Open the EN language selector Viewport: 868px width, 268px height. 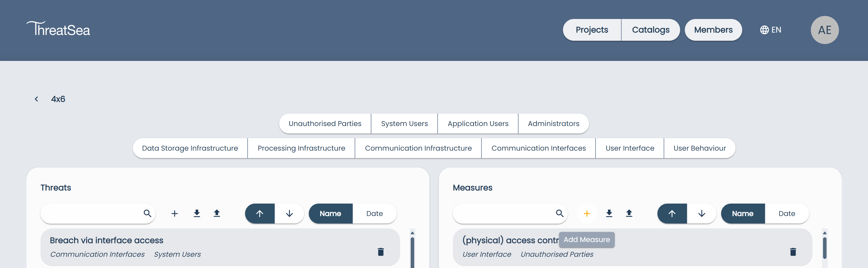click(x=771, y=30)
